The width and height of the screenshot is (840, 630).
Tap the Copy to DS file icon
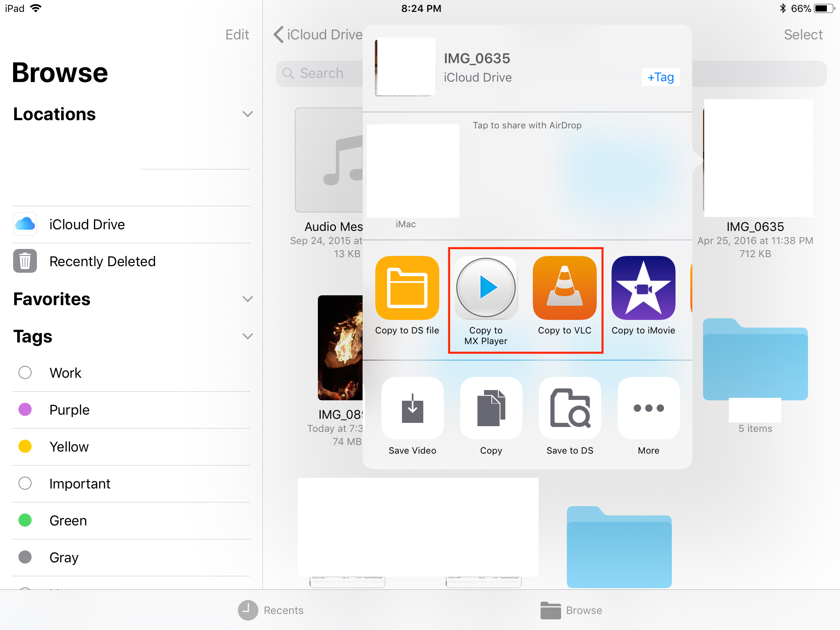(407, 288)
